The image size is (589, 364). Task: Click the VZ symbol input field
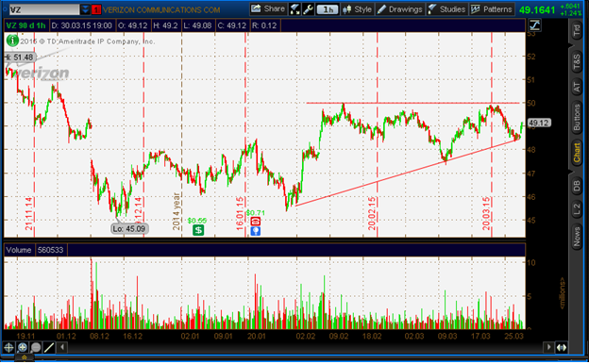tap(44, 9)
